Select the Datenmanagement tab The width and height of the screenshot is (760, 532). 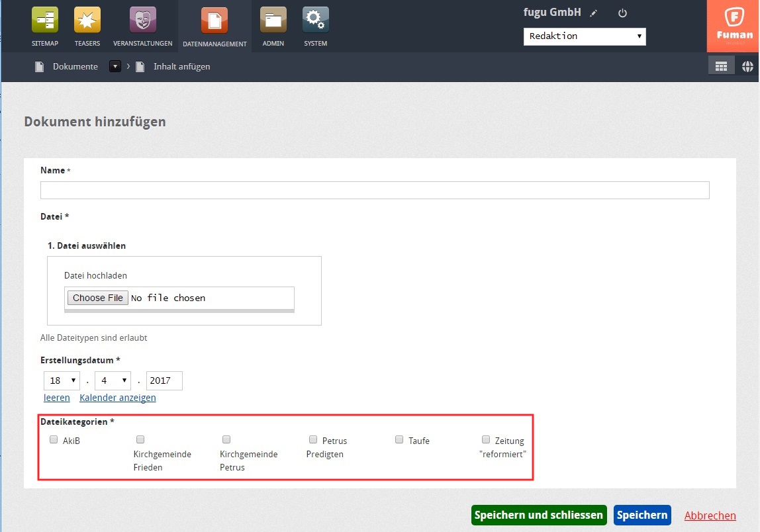tap(214, 26)
